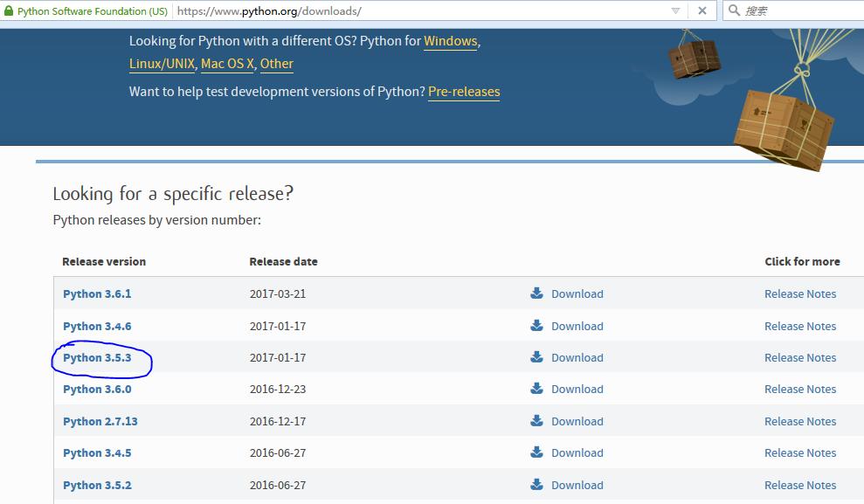This screenshot has height=504, width=864.
Task: View Release Notes for Python 3.5.3
Action: coord(800,358)
